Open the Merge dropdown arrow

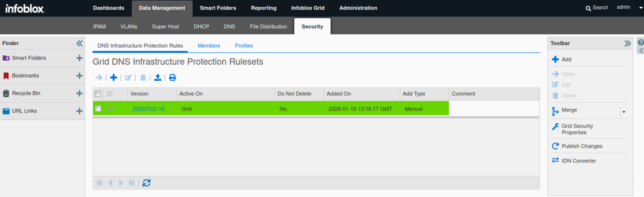624,112
